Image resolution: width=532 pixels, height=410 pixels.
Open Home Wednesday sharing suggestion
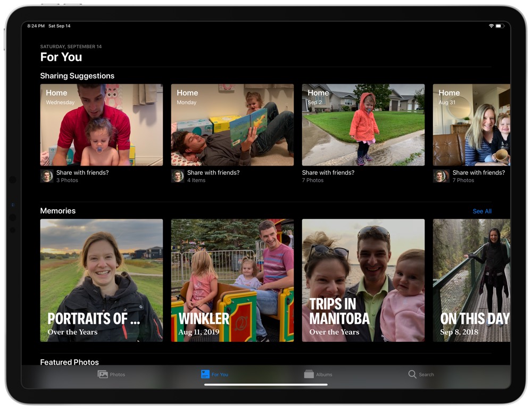102,125
